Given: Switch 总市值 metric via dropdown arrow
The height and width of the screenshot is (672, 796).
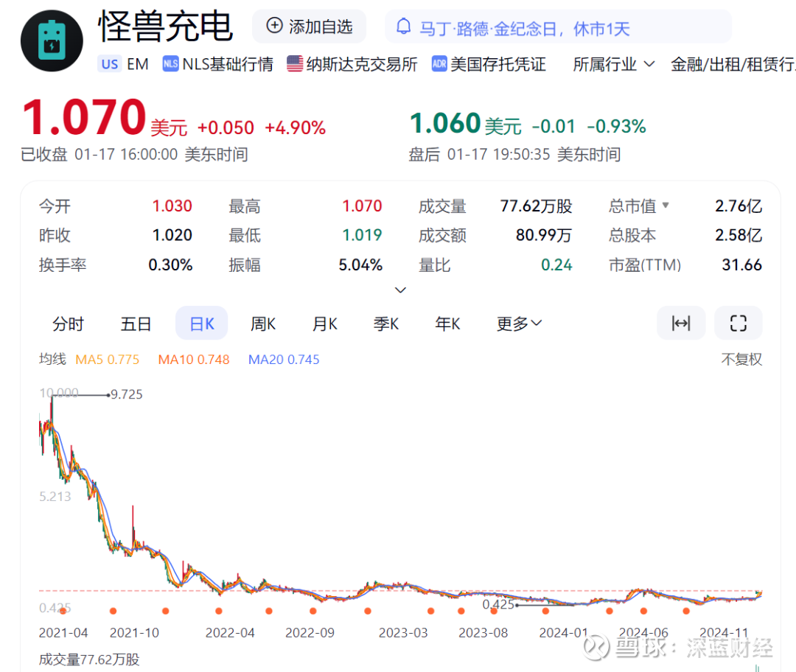Looking at the screenshot, I should pos(666,205).
